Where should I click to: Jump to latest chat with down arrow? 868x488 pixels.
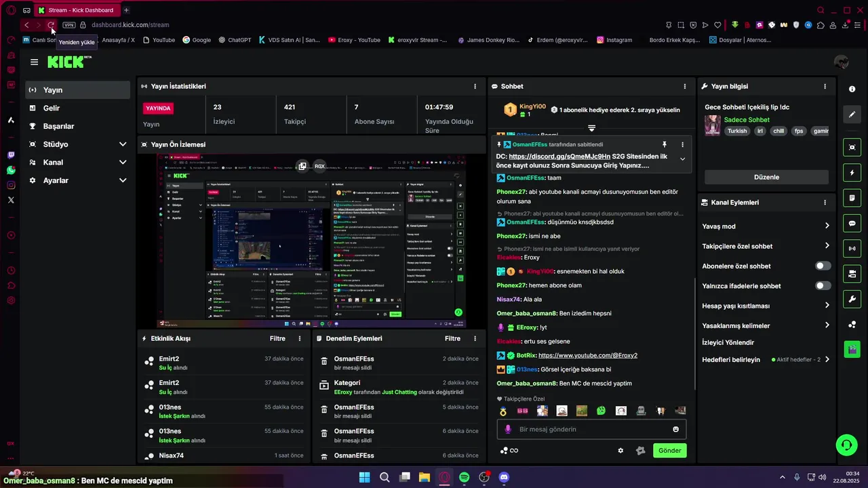tap(591, 128)
